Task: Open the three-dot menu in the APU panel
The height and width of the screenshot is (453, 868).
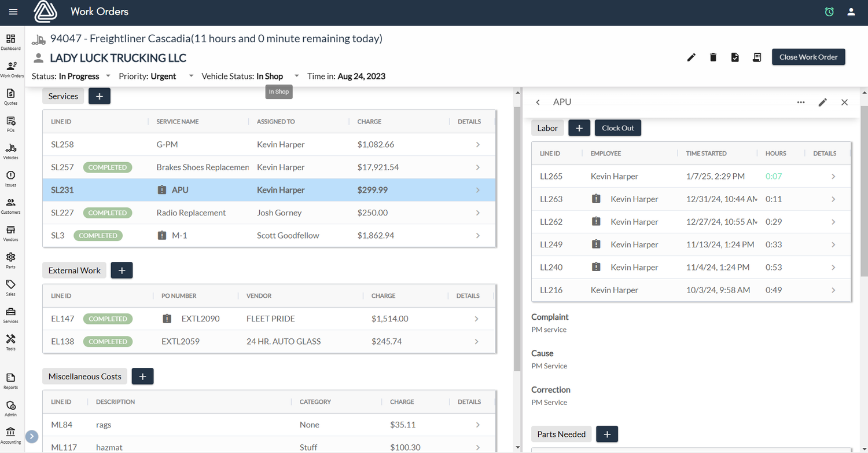Action: [800, 102]
